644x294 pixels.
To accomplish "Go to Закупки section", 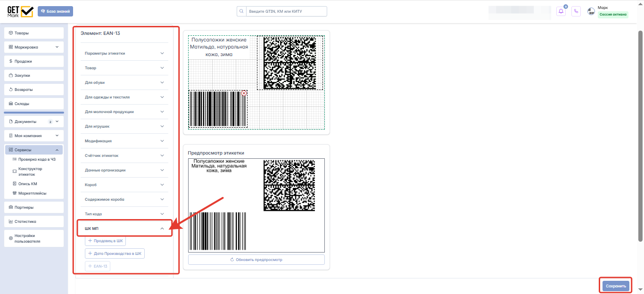I will [34, 75].
